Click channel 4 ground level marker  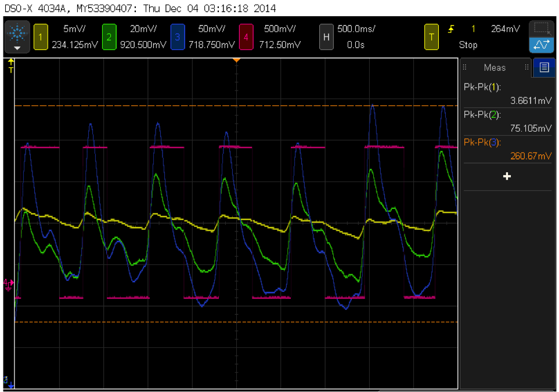click(x=8, y=284)
